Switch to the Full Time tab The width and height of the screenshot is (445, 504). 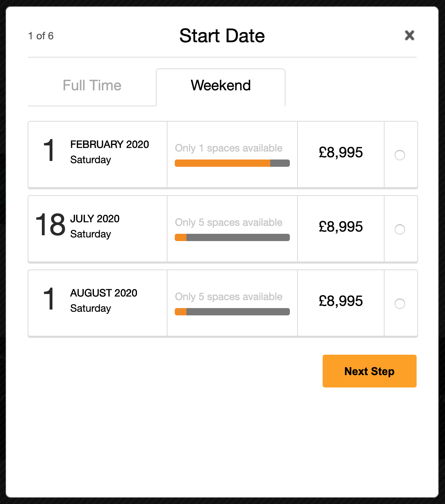[92, 86]
